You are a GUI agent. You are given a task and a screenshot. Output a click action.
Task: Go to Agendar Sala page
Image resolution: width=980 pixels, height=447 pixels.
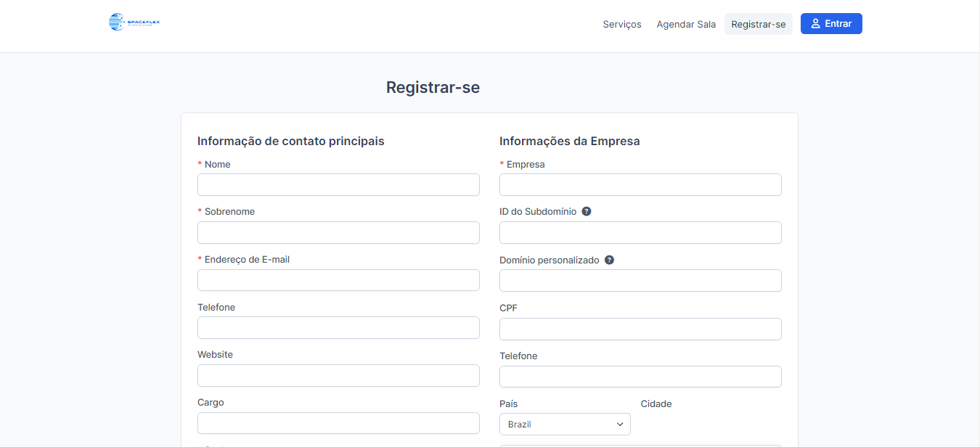[686, 24]
